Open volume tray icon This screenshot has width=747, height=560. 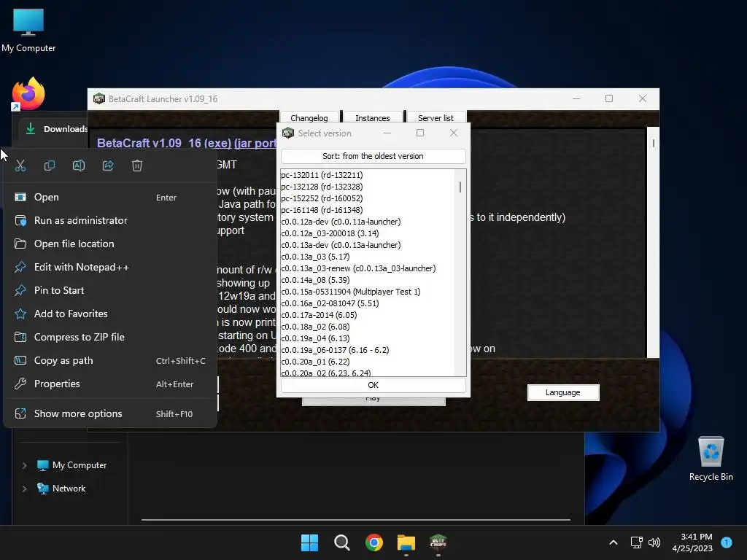point(654,542)
